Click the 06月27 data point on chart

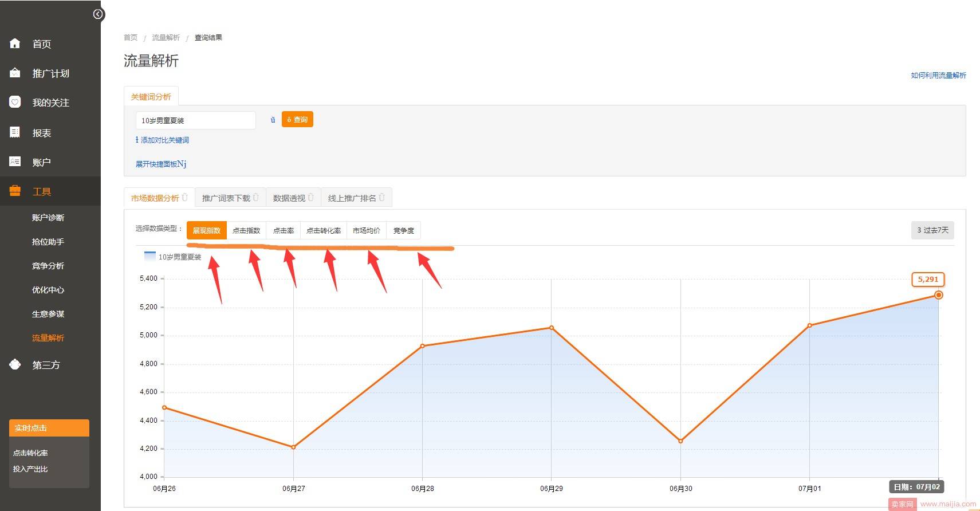click(x=293, y=447)
